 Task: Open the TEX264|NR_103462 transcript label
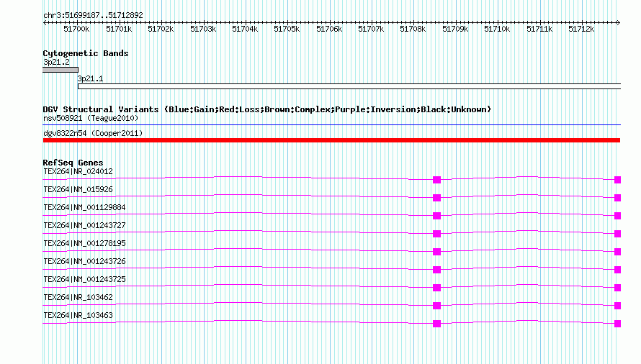point(78,297)
